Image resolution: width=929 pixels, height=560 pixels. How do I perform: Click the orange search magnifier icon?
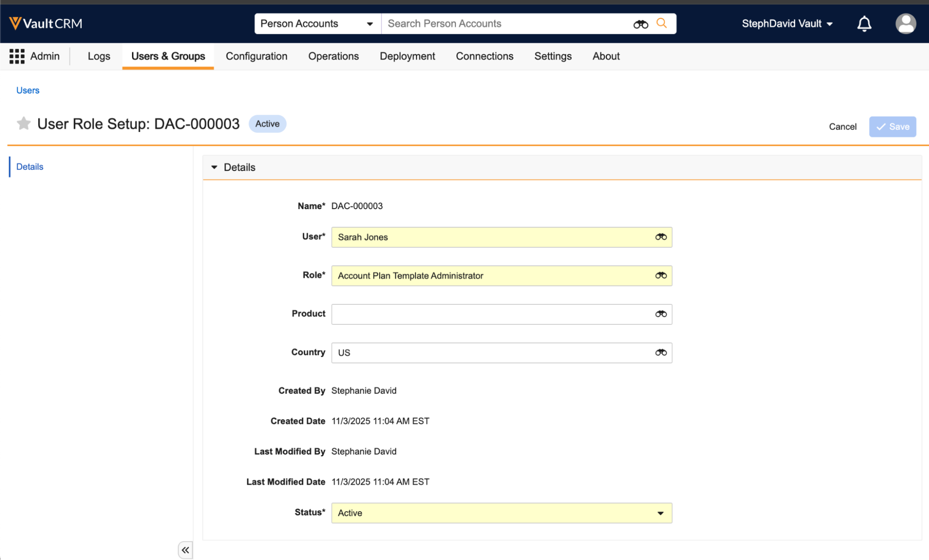pos(661,23)
